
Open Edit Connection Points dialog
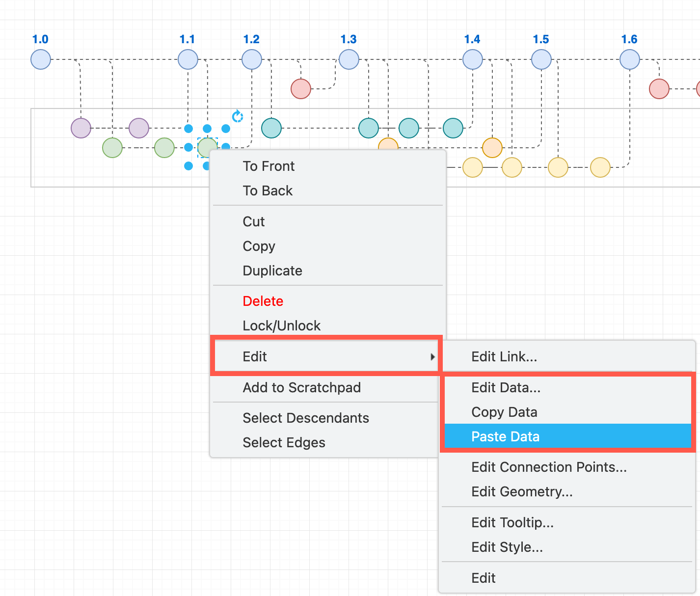549,467
